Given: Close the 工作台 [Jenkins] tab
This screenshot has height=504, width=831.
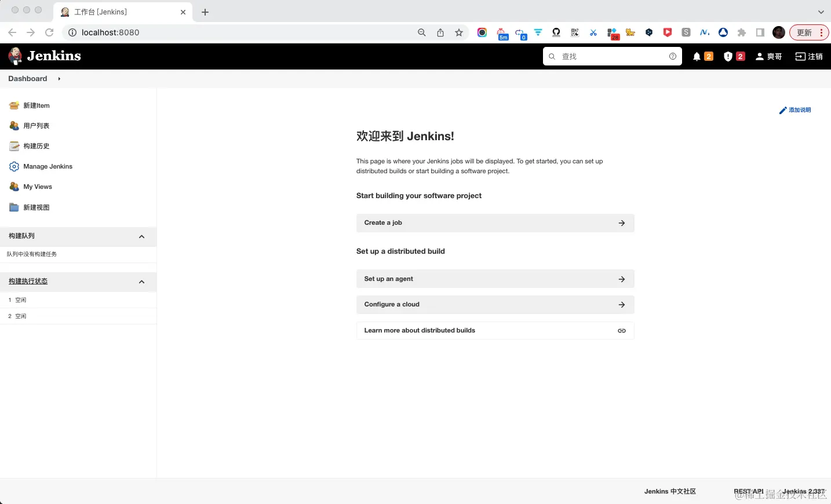Looking at the screenshot, I should coord(183,12).
